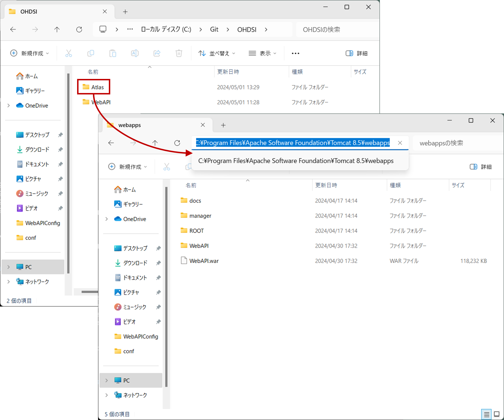504x420 pixels.
Task: Select WebAPI folder in OHDSI window
Action: click(x=96, y=102)
